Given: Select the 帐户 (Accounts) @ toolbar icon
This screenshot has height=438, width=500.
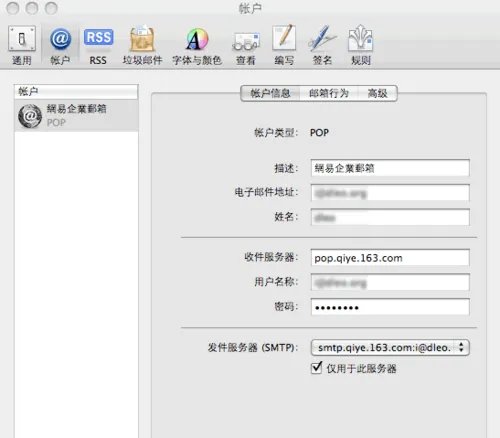Looking at the screenshot, I should tap(60, 46).
